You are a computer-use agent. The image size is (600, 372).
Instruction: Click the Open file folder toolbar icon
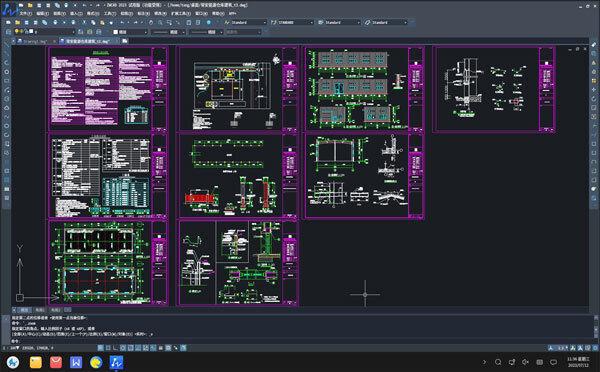click(x=18, y=22)
